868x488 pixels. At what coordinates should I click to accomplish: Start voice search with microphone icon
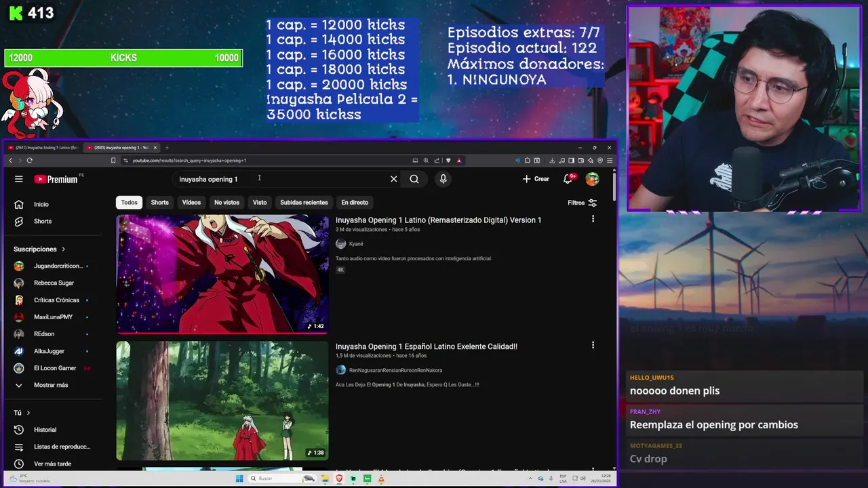443,179
